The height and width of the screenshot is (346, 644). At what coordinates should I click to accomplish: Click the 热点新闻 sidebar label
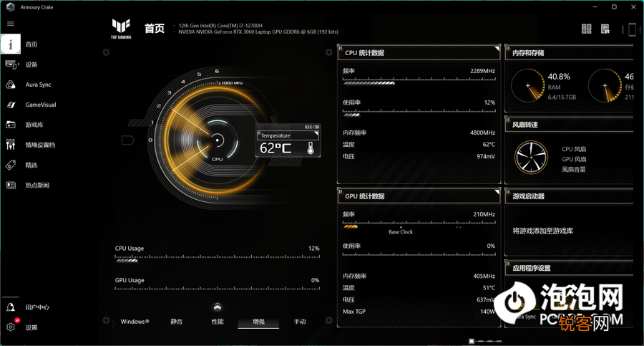tap(37, 185)
